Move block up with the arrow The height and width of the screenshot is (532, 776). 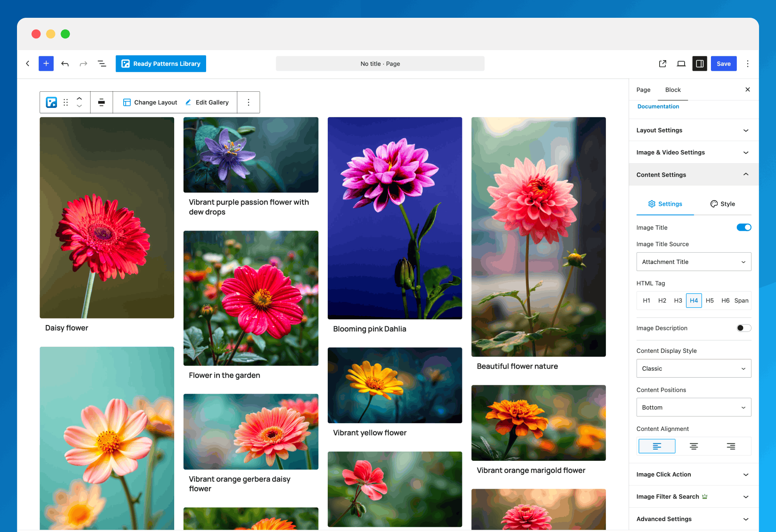click(x=79, y=98)
